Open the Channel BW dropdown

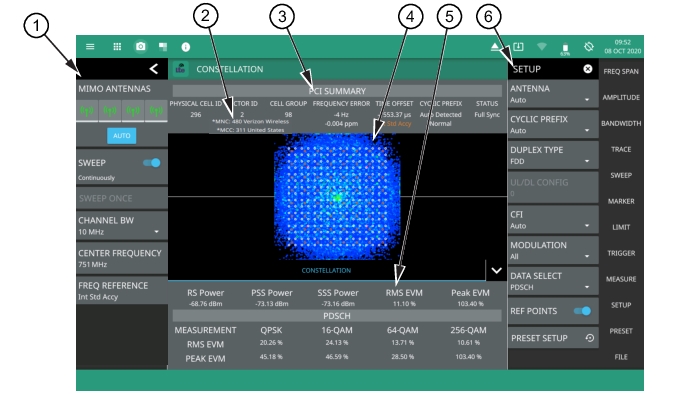coord(122,226)
